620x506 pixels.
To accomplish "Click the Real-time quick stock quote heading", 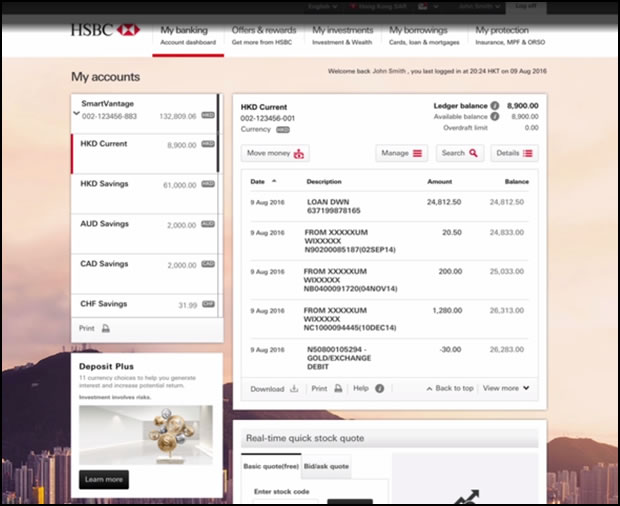I will coord(305,438).
